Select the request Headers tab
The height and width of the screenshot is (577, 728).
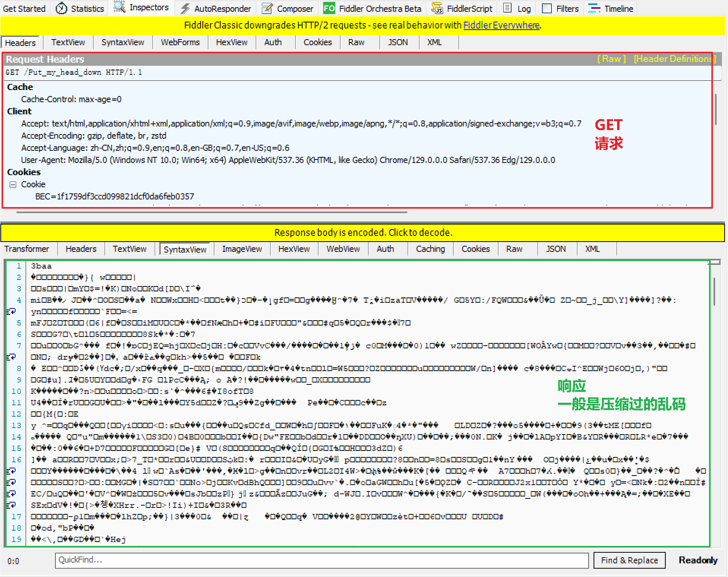21,43
